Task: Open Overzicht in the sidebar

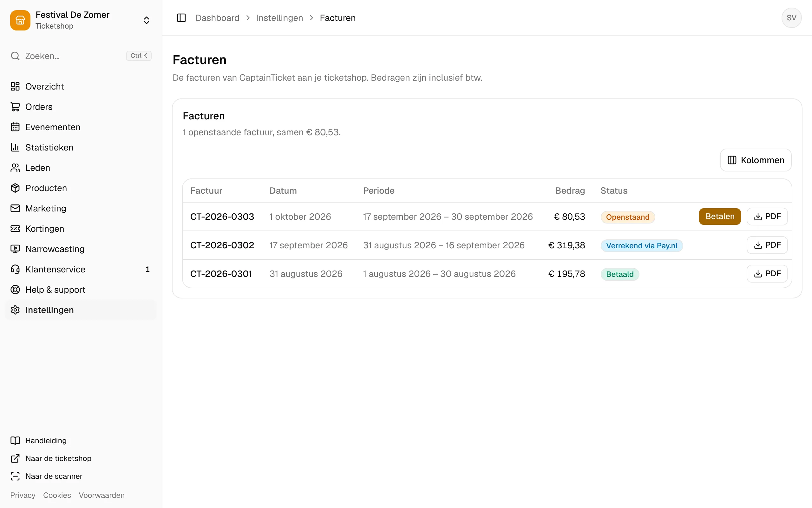Action: [x=81, y=86]
